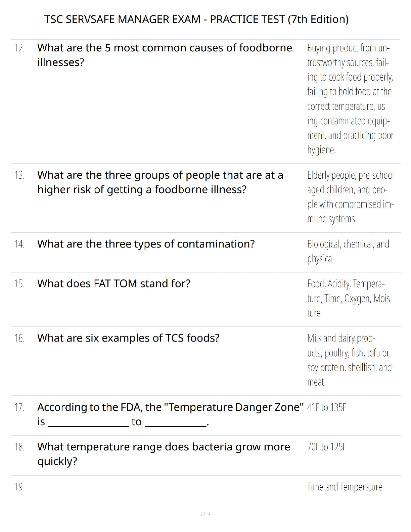
Task: Select the three types of contamination question
Action: (x=146, y=244)
